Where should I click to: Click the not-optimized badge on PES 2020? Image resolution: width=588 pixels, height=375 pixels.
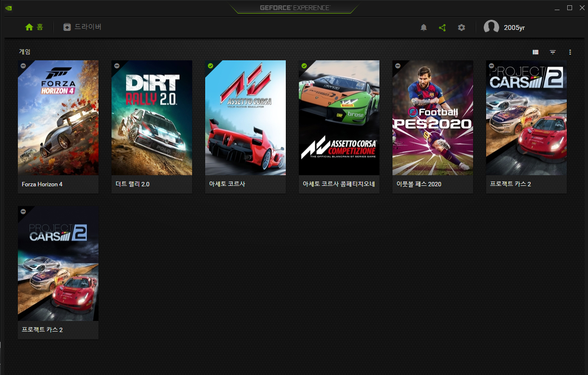398,66
